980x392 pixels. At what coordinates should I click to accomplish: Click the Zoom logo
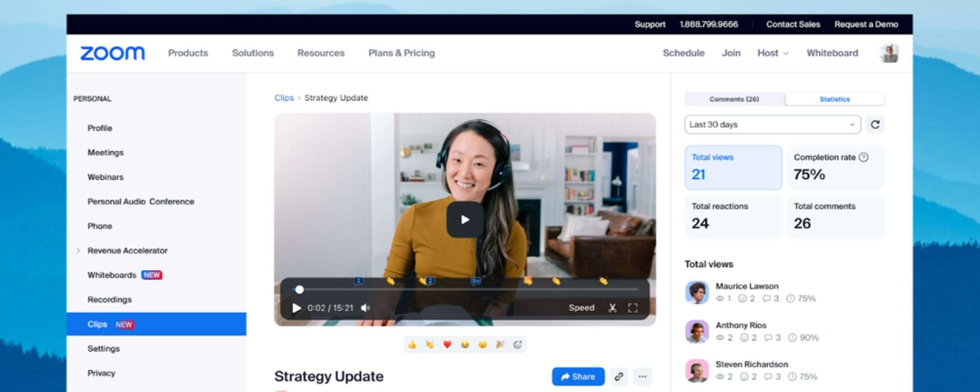[x=112, y=53]
